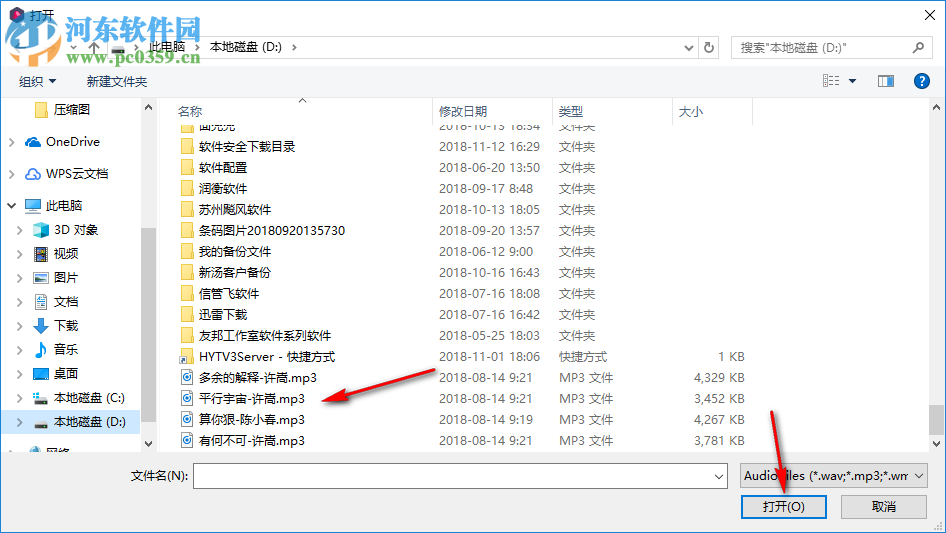The height and width of the screenshot is (533, 946).
Task: Sort by the 大小 column header
Action: [712, 112]
